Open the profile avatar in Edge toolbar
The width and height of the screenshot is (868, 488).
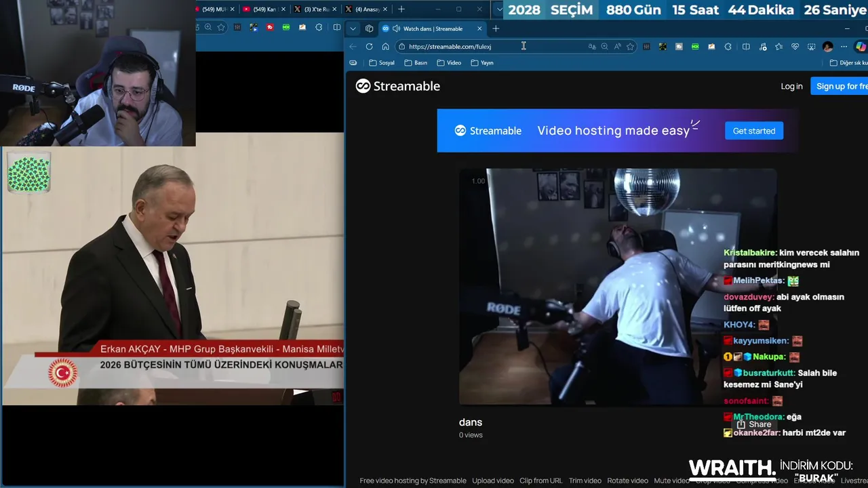tap(827, 47)
